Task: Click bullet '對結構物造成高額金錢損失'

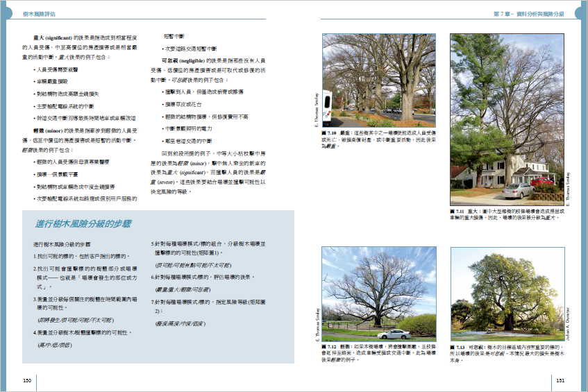Action: 66,94
